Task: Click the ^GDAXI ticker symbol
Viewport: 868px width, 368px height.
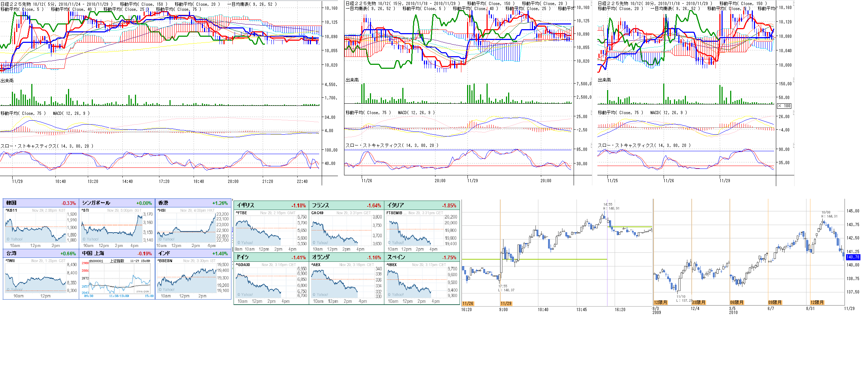Action: 243,265
